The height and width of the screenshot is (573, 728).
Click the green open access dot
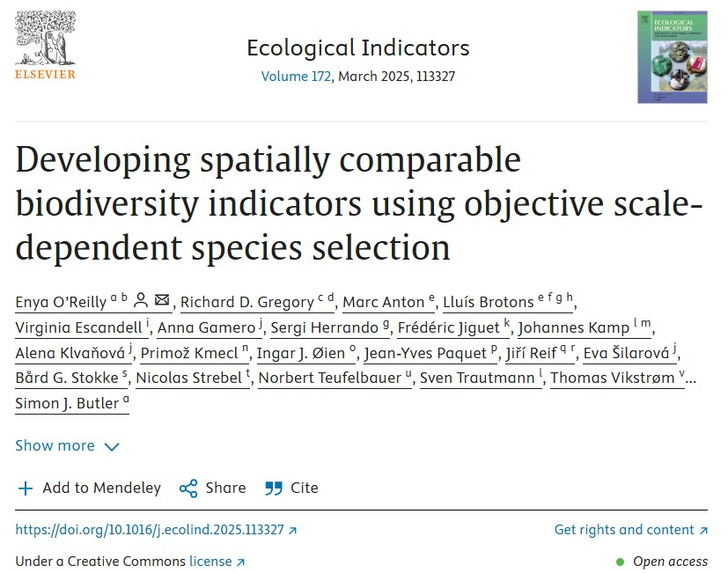tap(620, 562)
